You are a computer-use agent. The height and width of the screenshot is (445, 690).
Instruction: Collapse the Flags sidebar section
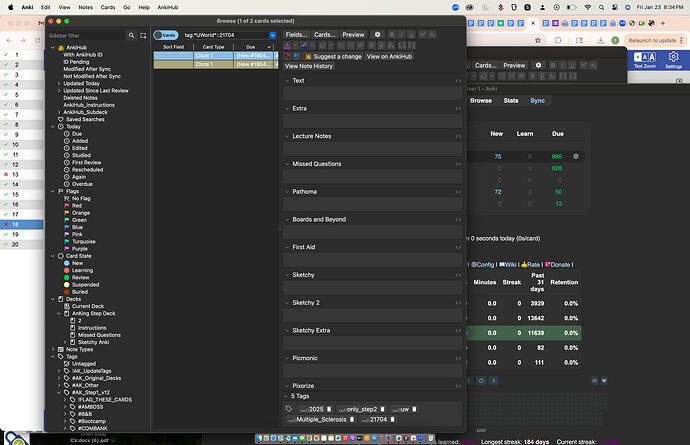(x=53, y=191)
